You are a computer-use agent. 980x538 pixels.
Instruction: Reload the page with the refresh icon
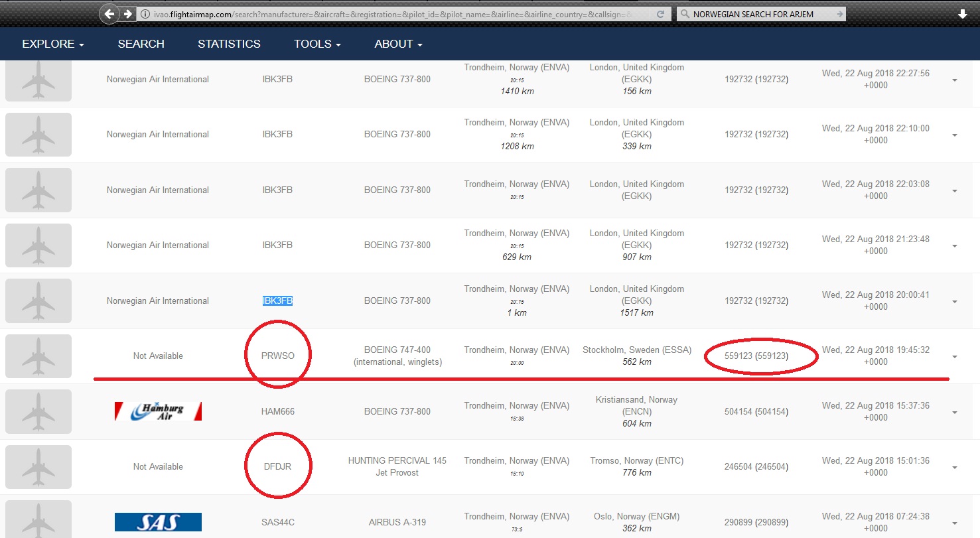pyautogui.click(x=660, y=14)
